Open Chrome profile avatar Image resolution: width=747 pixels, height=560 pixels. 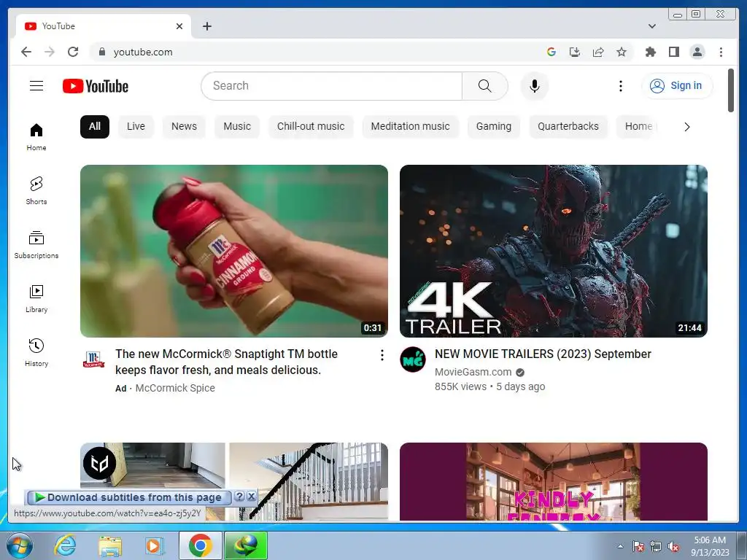(697, 52)
